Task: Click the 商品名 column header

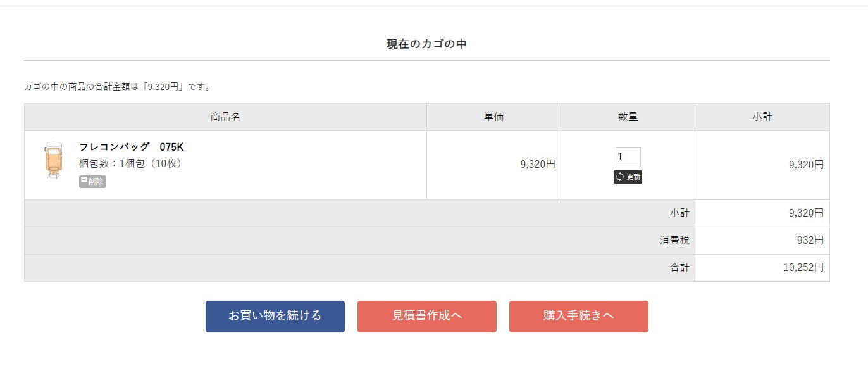Action: (225, 117)
